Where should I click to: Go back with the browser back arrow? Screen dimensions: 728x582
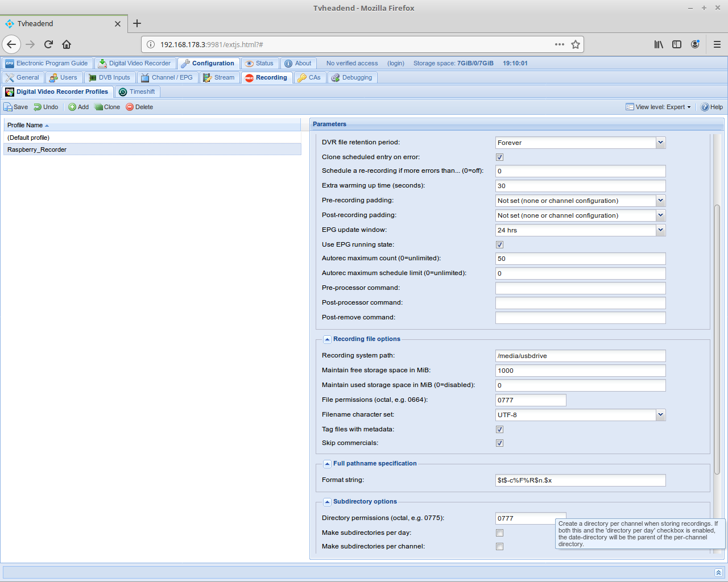coord(11,44)
